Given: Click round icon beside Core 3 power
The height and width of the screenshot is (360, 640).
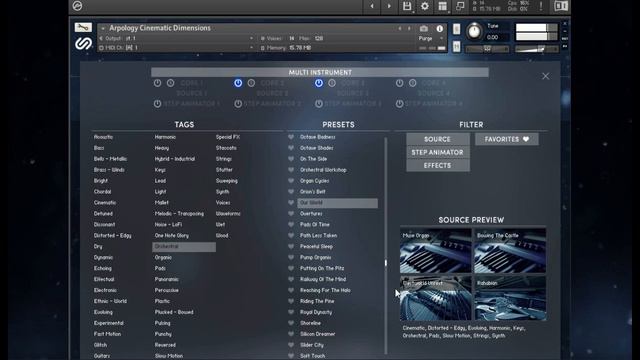Looking at the screenshot, I should point(332,83).
